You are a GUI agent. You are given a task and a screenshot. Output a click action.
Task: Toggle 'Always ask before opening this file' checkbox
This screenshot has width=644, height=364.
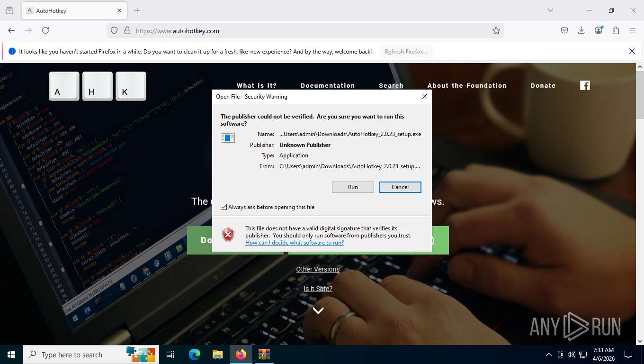click(x=224, y=207)
